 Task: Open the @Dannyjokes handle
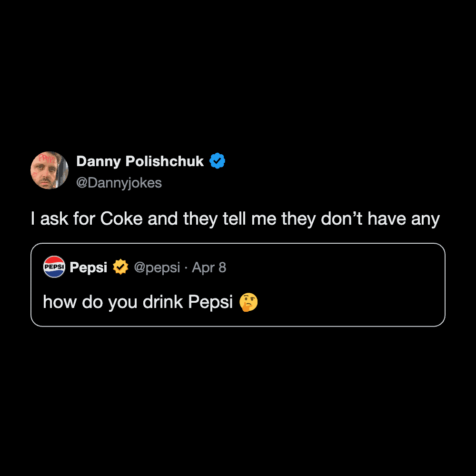click(119, 183)
